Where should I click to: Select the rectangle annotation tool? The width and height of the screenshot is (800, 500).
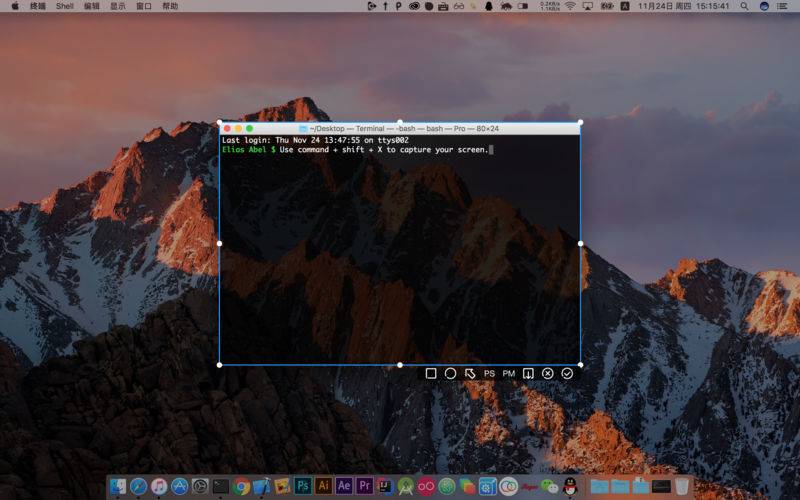431,373
